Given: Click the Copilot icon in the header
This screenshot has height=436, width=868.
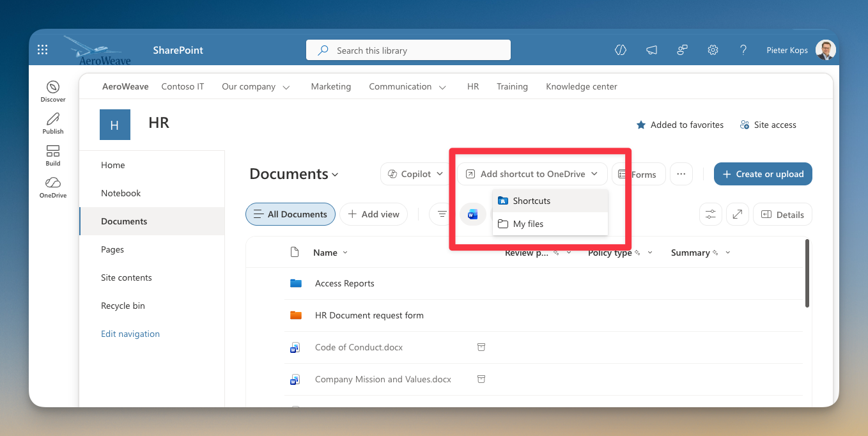Looking at the screenshot, I should pyautogui.click(x=620, y=50).
